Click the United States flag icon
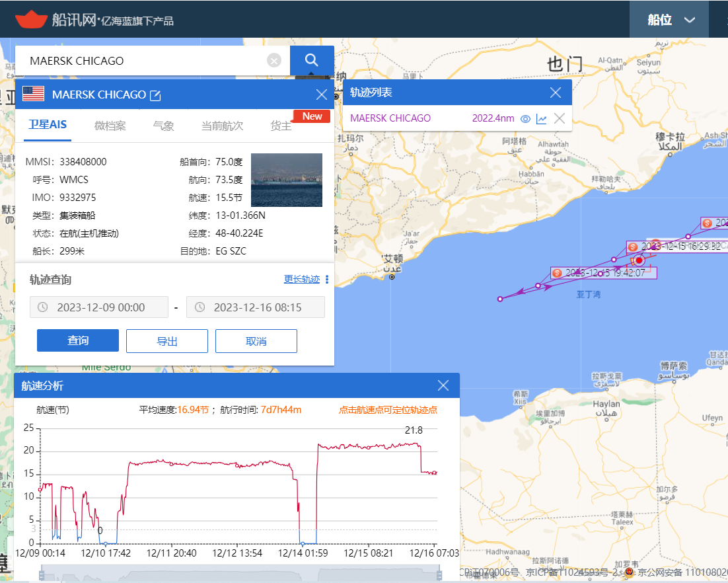Viewport: 728px width, 583px height. coord(34,94)
